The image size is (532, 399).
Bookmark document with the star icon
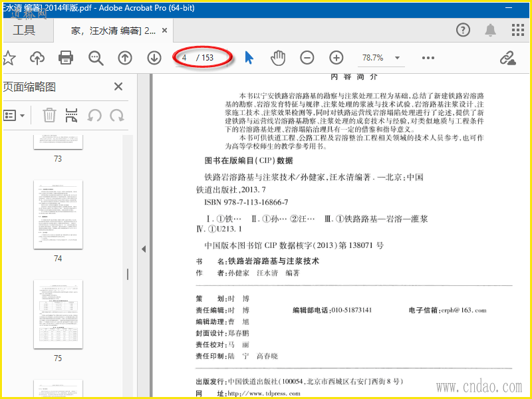[9, 58]
